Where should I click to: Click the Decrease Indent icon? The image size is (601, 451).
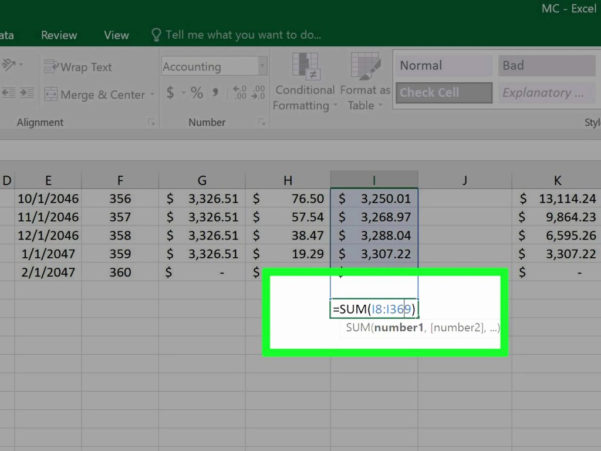[x=8, y=93]
